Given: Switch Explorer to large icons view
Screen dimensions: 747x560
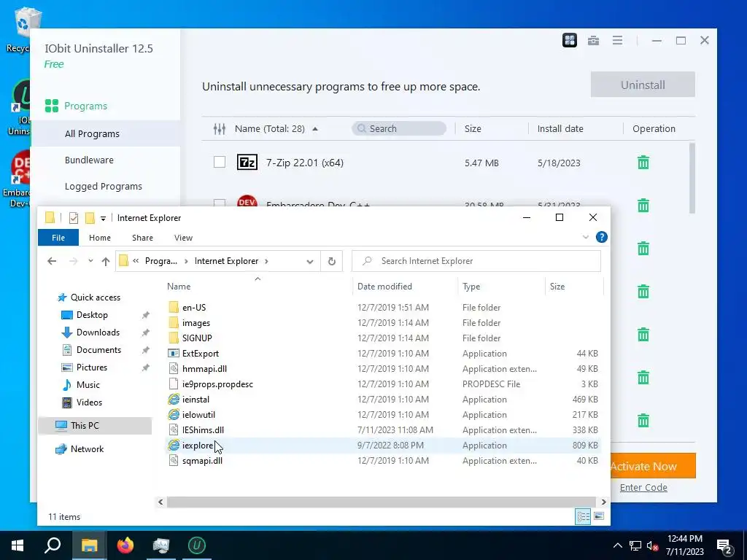Looking at the screenshot, I should coord(599,516).
